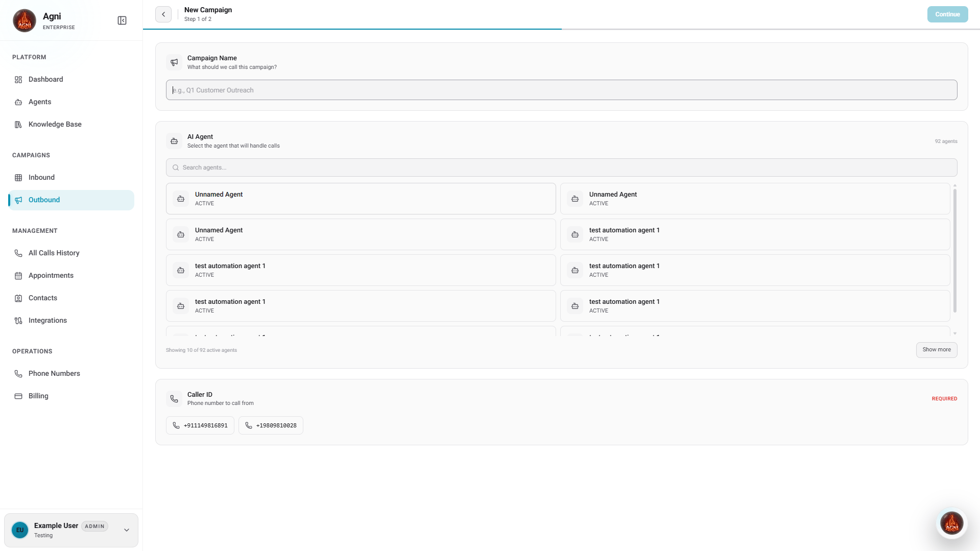
Task: Click the scrollbar down arrow in agent list
Action: (x=954, y=333)
